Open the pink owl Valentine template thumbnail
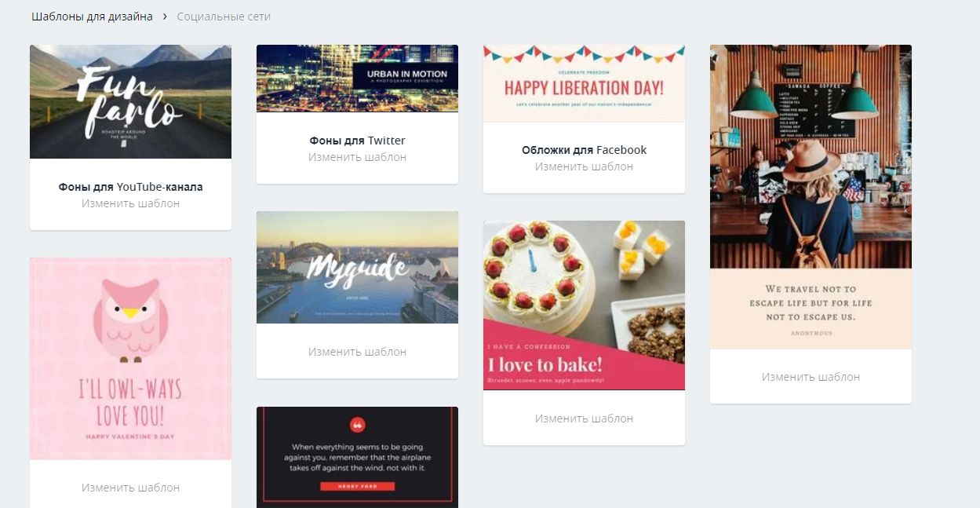980x508 pixels. 130,359
